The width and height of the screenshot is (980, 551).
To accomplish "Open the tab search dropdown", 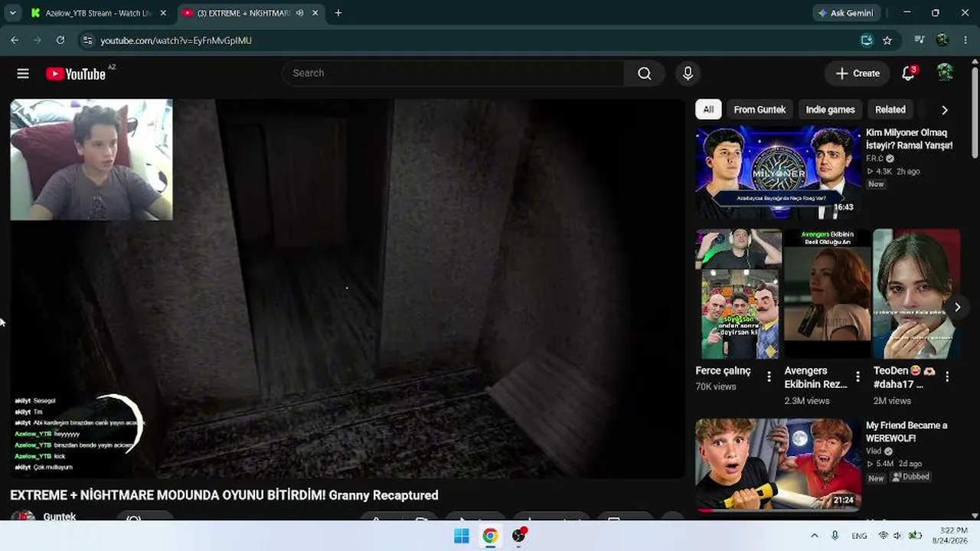I will click(13, 13).
